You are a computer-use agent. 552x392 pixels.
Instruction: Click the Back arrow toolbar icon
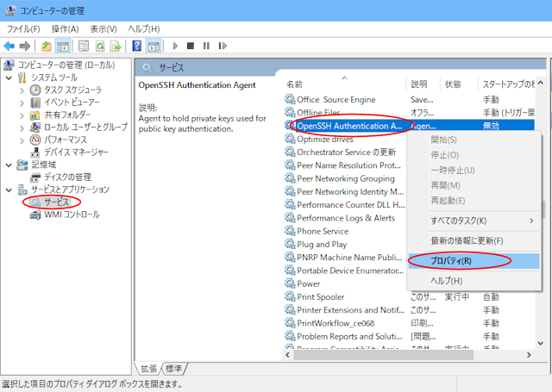click(x=9, y=46)
